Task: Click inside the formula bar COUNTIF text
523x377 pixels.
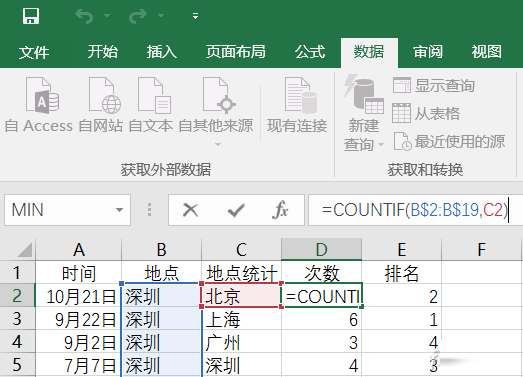Action: coord(415,210)
